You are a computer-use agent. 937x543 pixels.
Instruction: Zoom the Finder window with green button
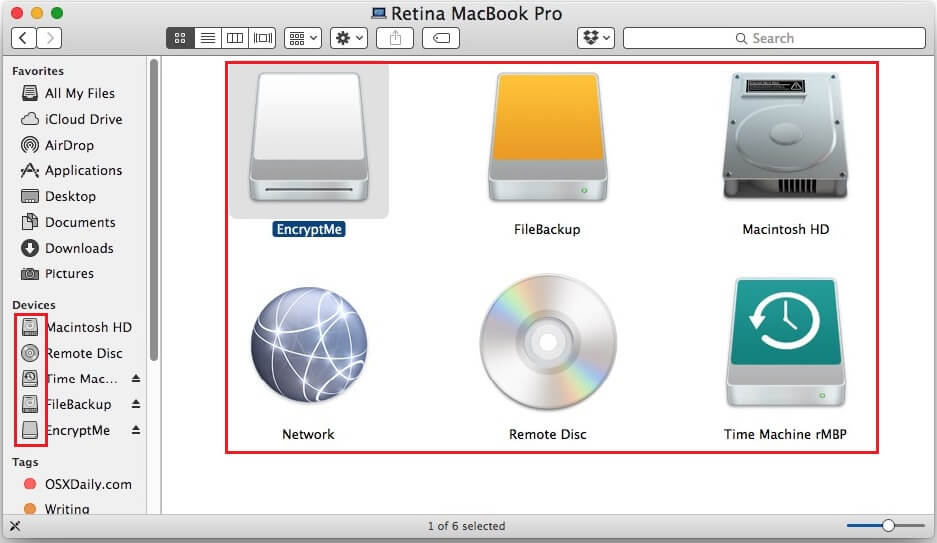click(57, 13)
